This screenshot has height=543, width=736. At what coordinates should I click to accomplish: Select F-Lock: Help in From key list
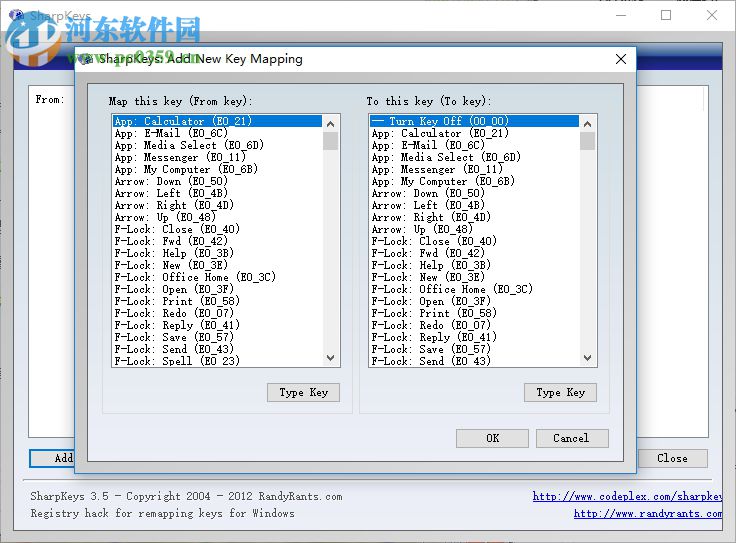(x=217, y=253)
